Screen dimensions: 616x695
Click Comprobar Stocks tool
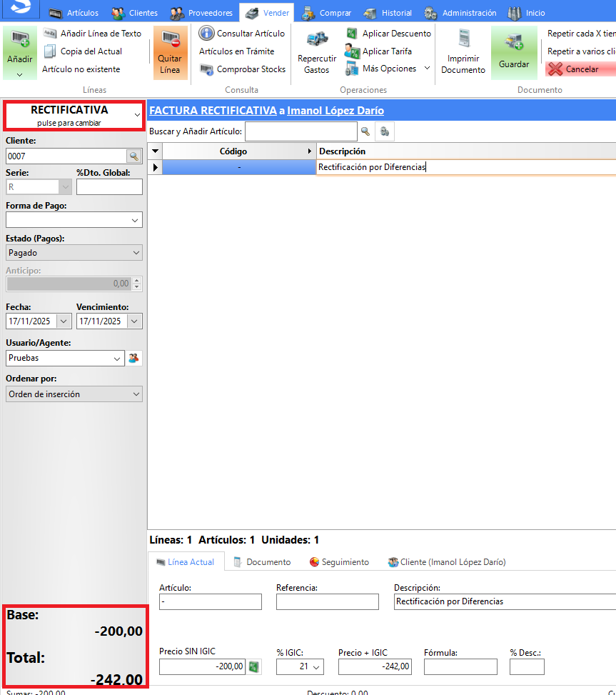(x=206, y=69)
